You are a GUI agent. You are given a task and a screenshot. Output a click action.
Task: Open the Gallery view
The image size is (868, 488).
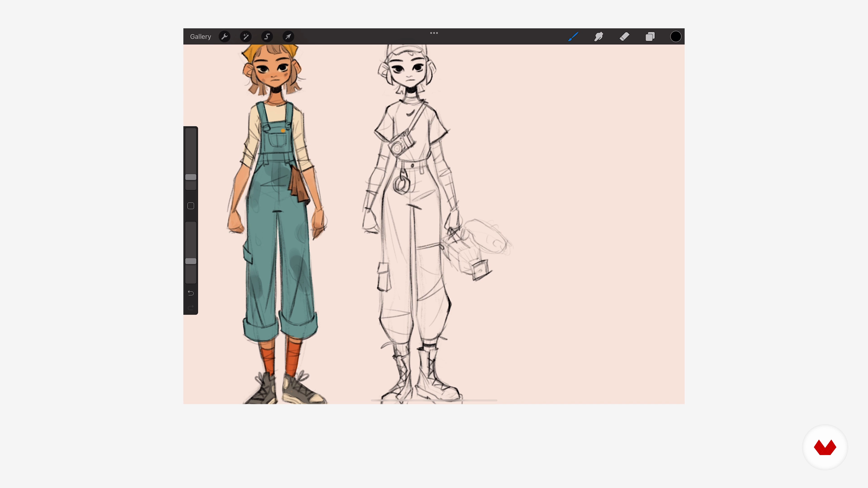[200, 36]
